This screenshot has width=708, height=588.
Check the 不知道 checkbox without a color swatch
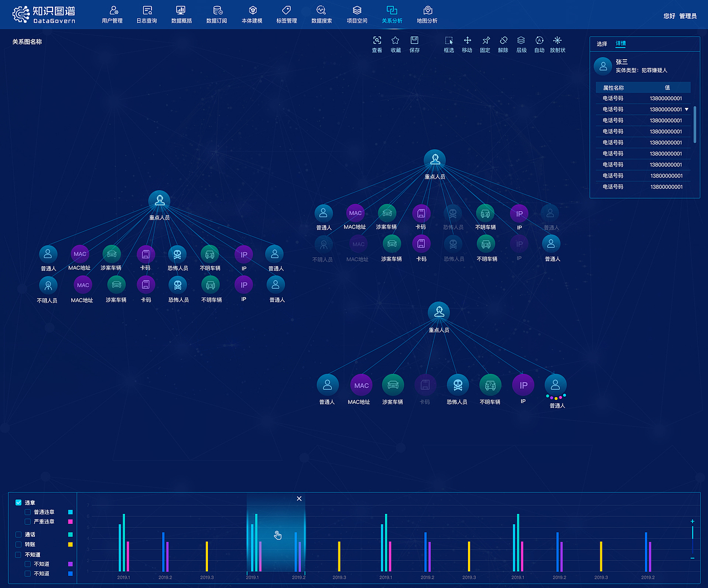coord(18,554)
